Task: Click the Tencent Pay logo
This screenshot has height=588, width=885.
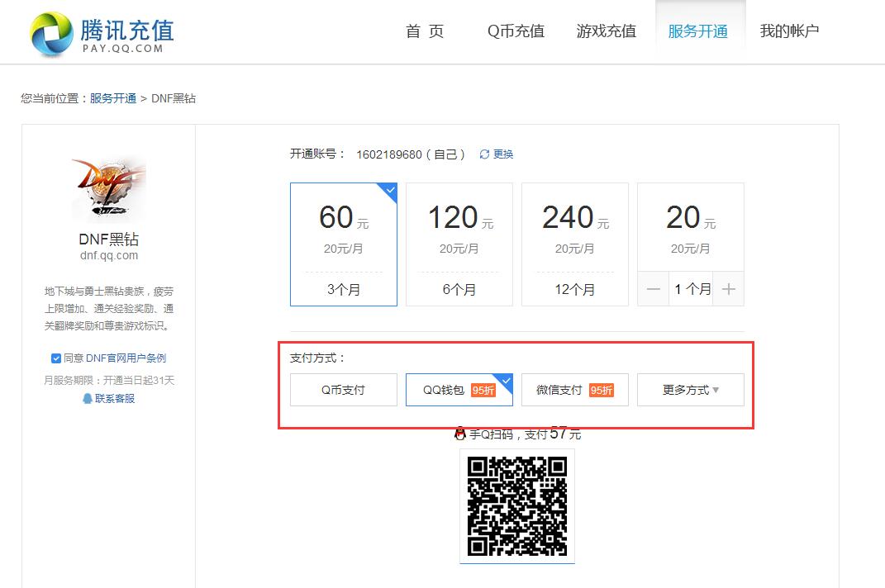Action: click(x=102, y=34)
